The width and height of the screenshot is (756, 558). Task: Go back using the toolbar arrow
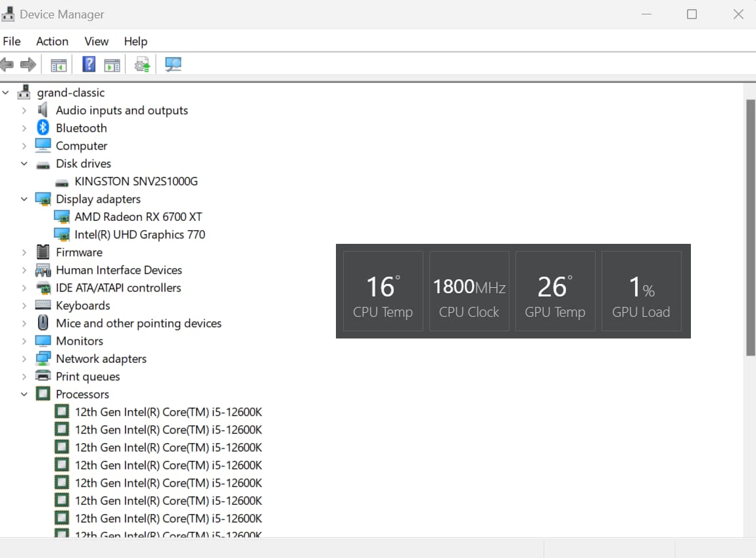click(x=7, y=64)
